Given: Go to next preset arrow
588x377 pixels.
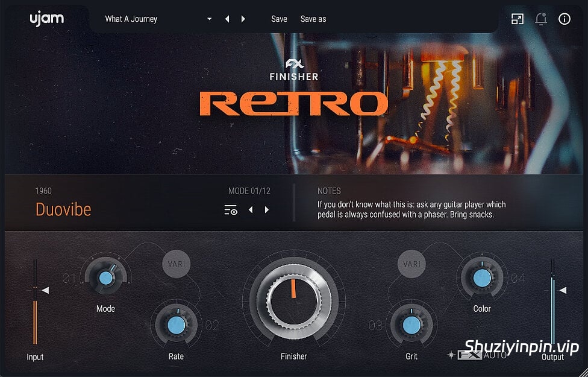Looking at the screenshot, I should 243,19.
